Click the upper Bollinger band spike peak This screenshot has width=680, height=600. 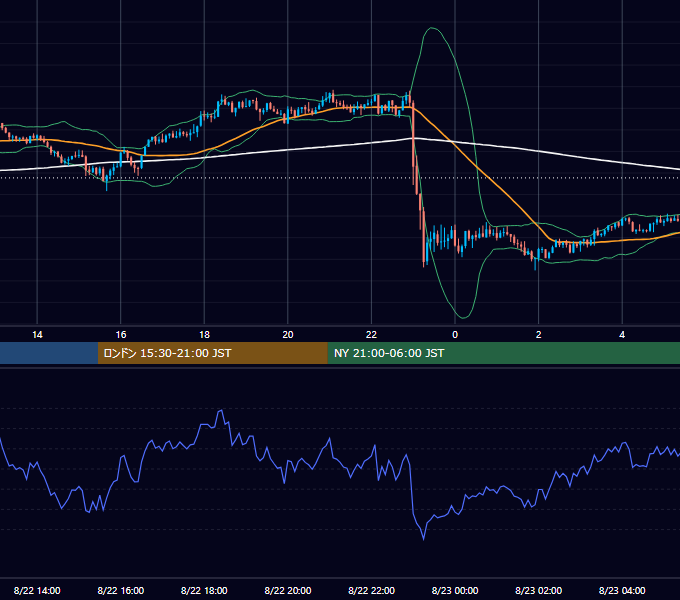pos(432,28)
